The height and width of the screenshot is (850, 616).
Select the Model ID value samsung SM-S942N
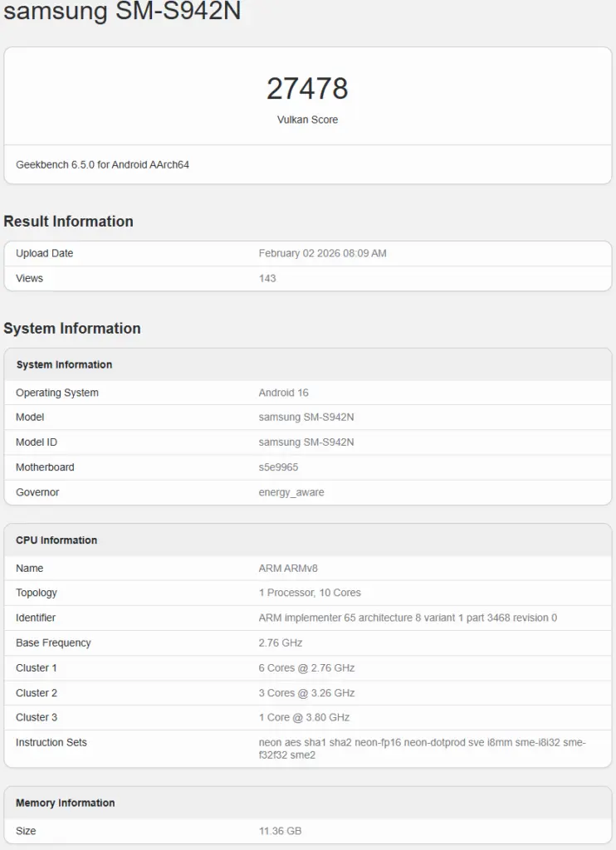[x=306, y=442]
